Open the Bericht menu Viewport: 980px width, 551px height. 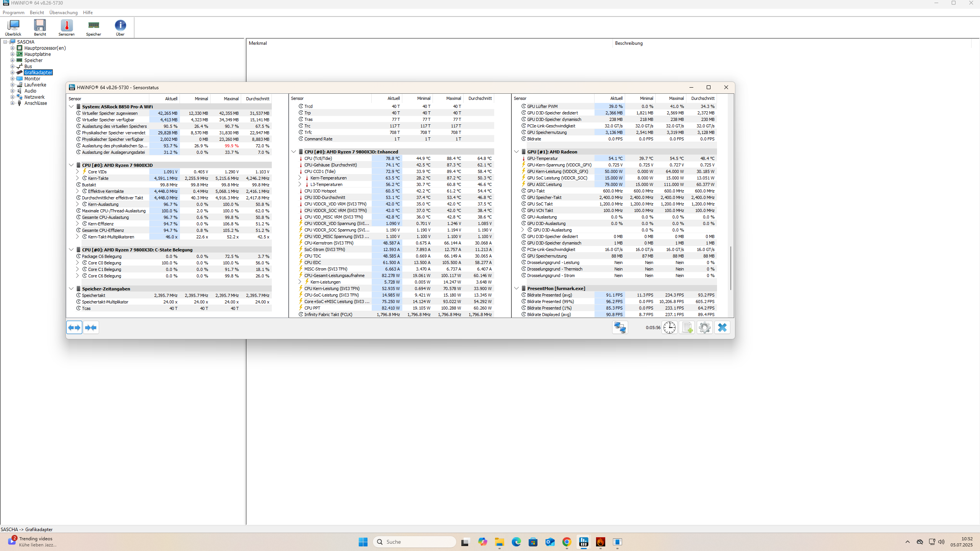point(37,13)
